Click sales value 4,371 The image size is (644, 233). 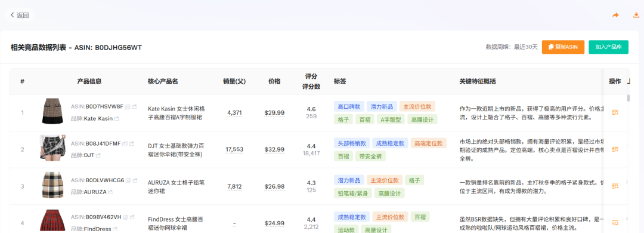tap(234, 112)
